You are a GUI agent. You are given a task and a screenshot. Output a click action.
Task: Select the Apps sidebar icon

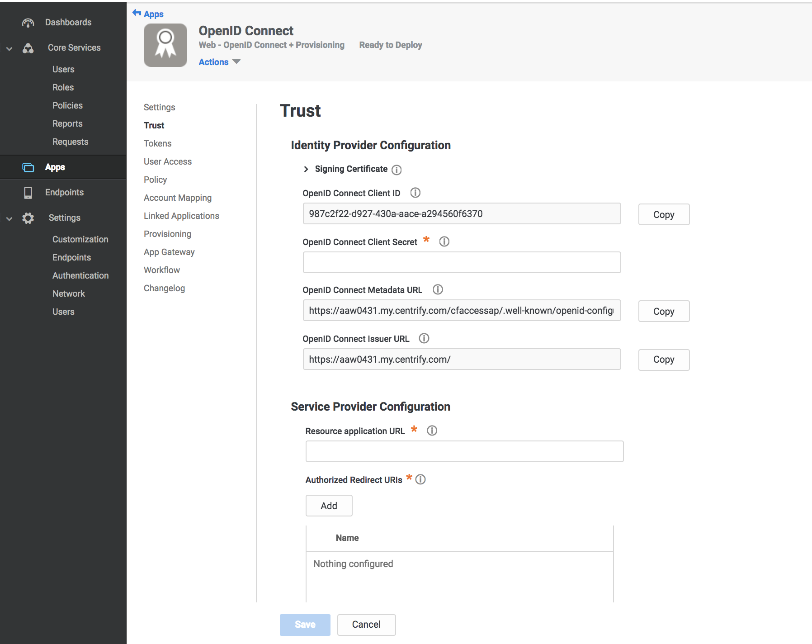(x=28, y=167)
